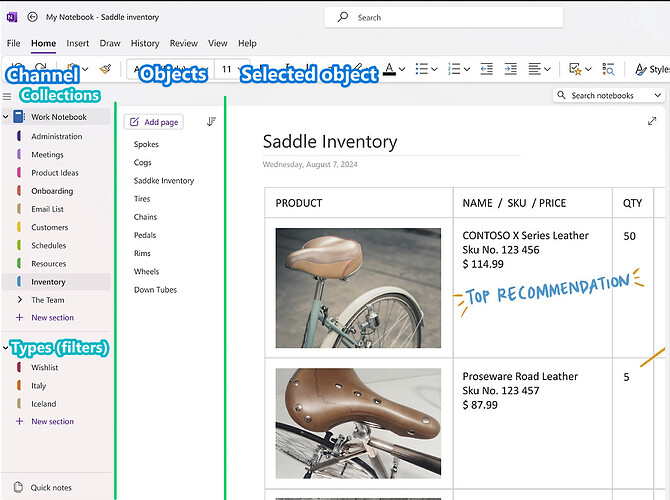Click the sort pages icon
This screenshot has height=500, width=670.
pyautogui.click(x=211, y=122)
